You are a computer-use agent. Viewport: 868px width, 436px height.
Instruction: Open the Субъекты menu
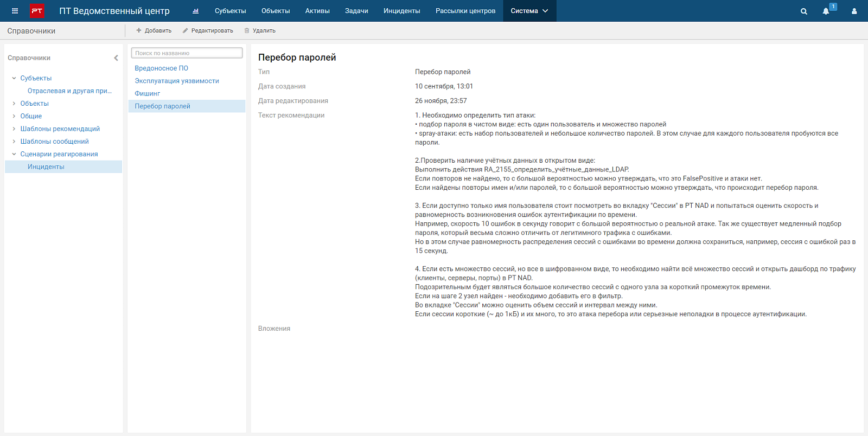point(230,11)
